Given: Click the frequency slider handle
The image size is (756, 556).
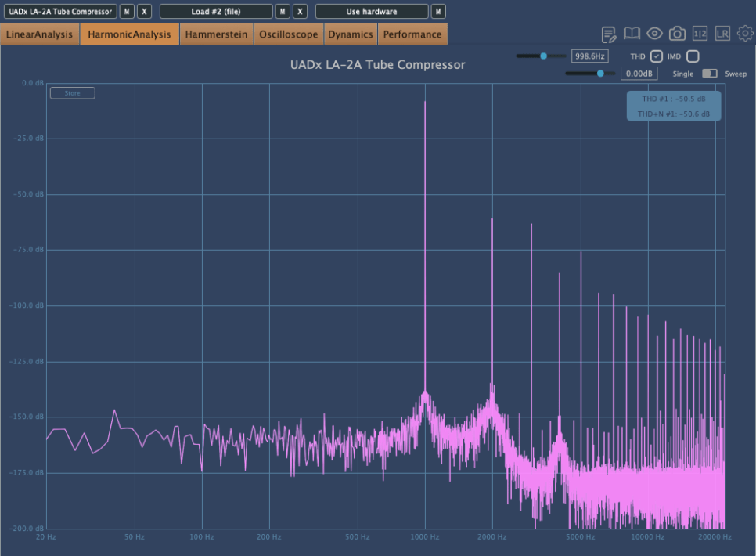Looking at the screenshot, I should click(x=543, y=56).
